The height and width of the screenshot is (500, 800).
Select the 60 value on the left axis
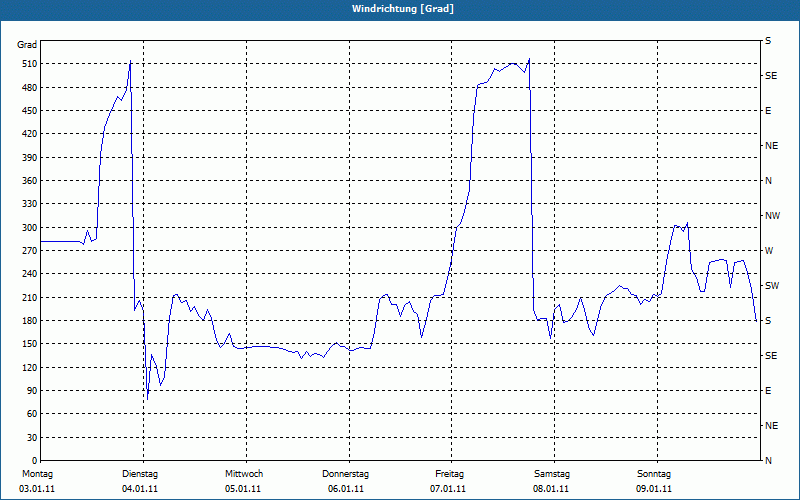pos(32,414)
